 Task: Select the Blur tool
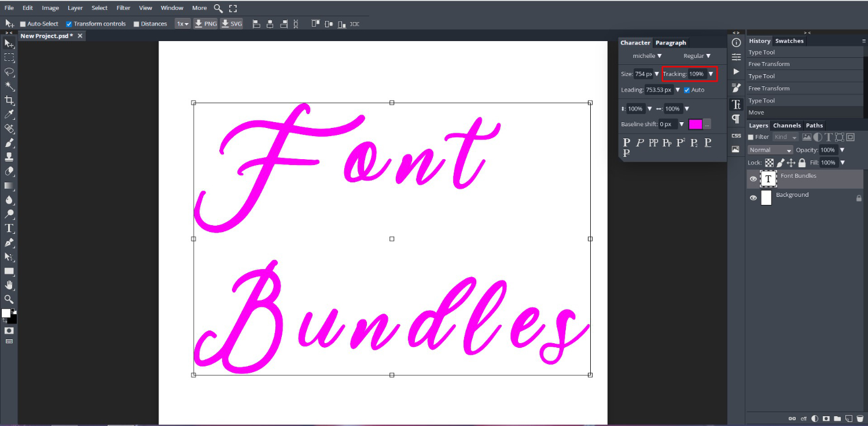pyautogui.click(x=9, y=200)
